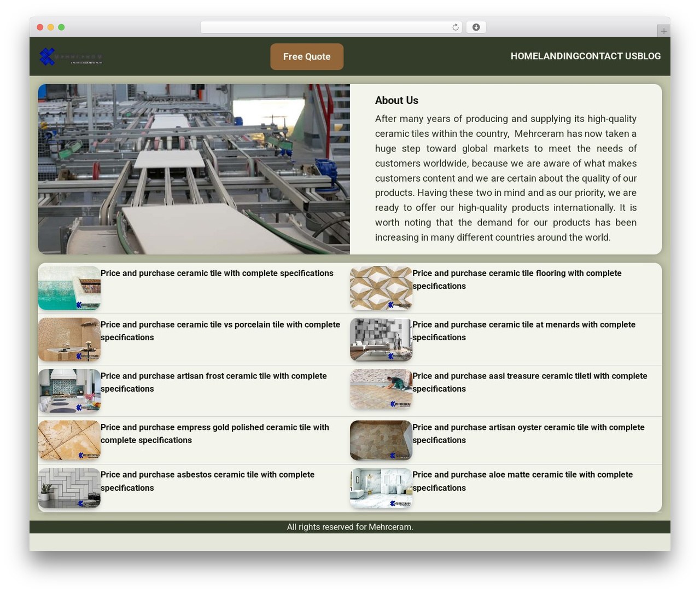700x593 pixels.
Task: Open the ceramic tile factory image
Action: [194, 169]
